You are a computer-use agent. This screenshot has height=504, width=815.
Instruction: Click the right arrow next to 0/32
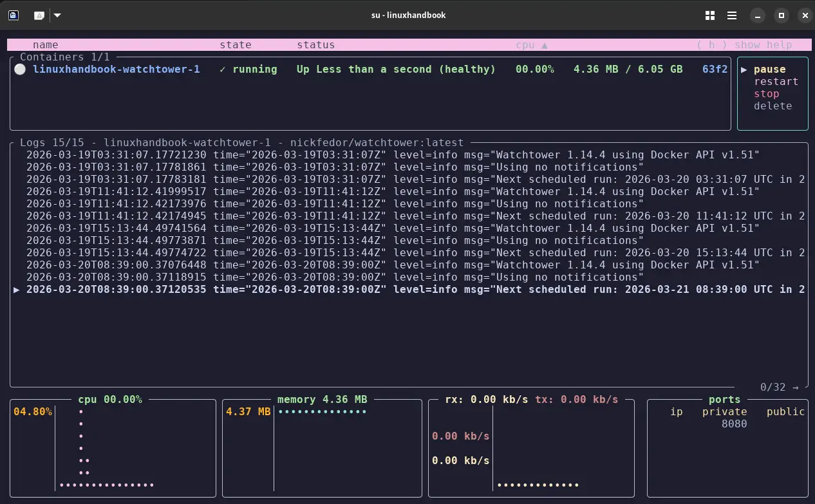coord(796,387)
